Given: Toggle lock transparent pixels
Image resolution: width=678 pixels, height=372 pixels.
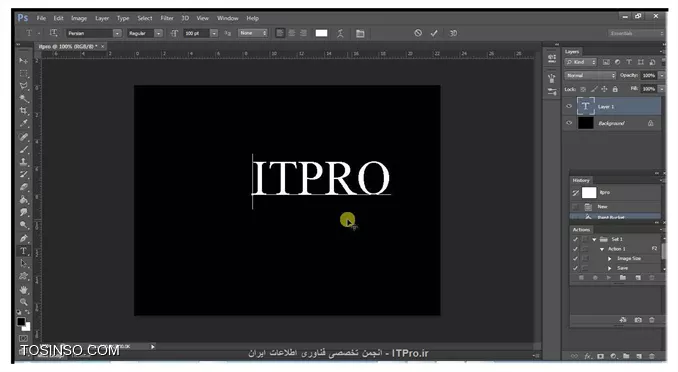Looking at the screenshot, I should coord(583,89).
